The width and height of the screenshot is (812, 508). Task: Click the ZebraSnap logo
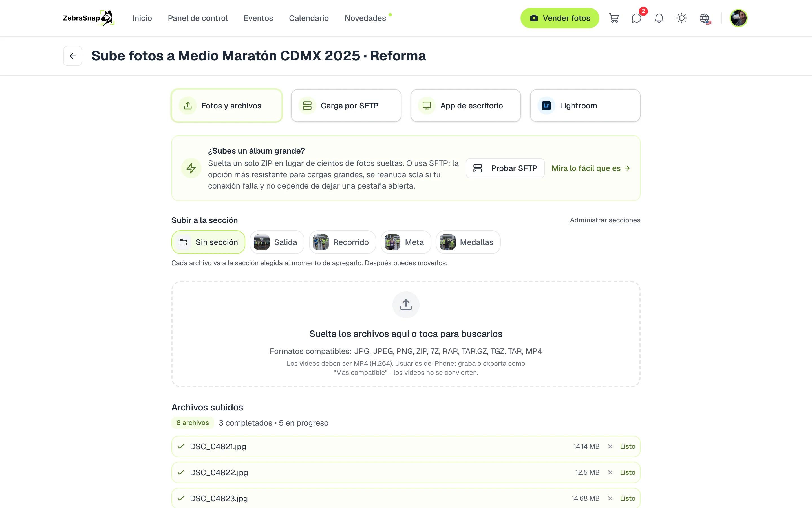pyautogui.click(x=89, y=18)
